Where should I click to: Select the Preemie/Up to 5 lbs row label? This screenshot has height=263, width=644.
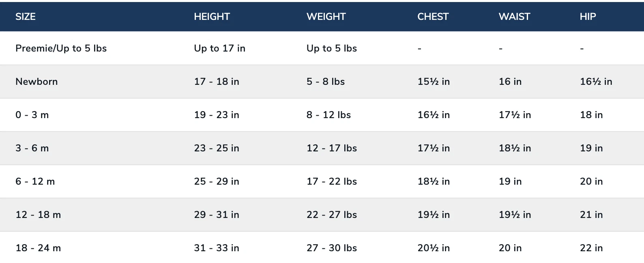click(61, 48)
